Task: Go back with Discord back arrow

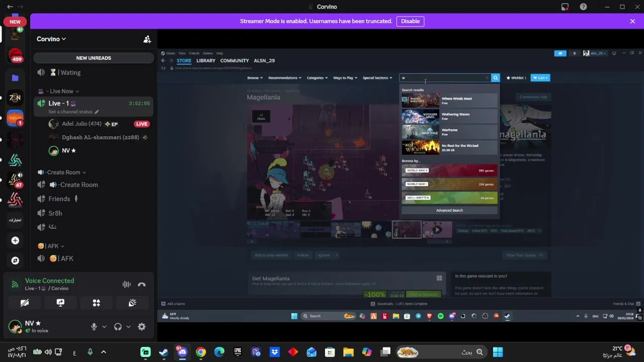Action: 10,7
